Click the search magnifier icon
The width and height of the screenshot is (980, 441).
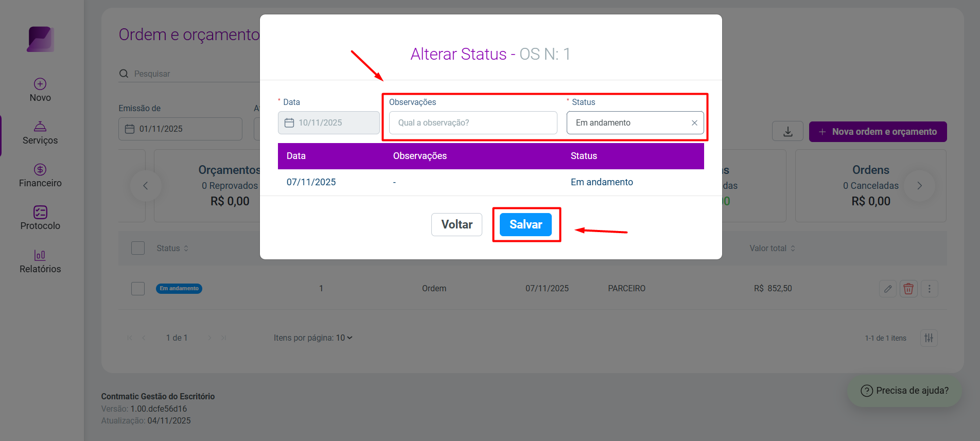(x=124, y=74)
